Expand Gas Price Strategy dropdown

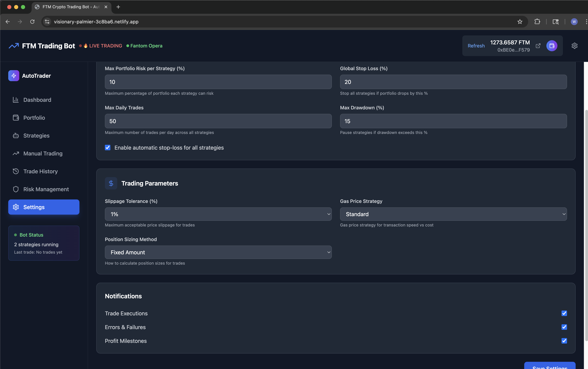453,214
